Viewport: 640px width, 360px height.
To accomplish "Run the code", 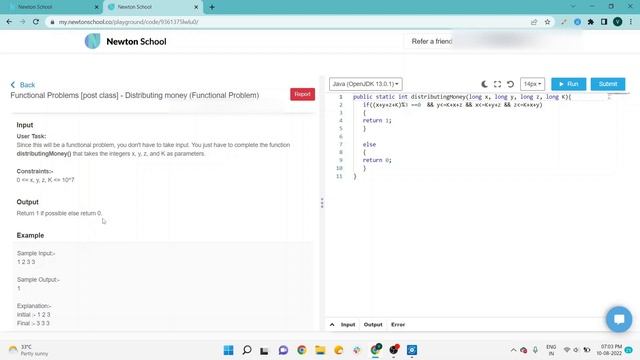I will click(x=569, y=84).
